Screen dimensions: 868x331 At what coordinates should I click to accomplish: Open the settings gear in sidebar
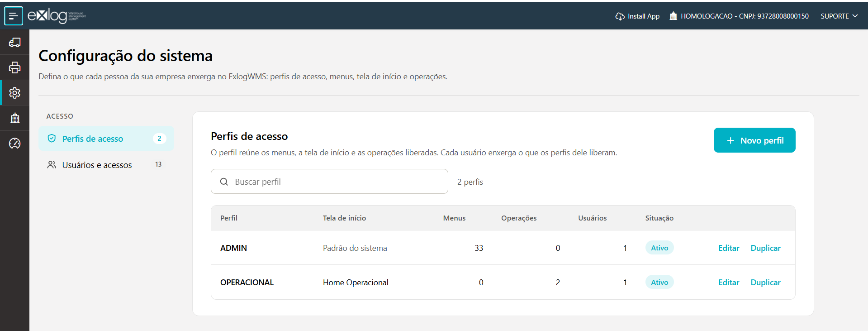14,93
